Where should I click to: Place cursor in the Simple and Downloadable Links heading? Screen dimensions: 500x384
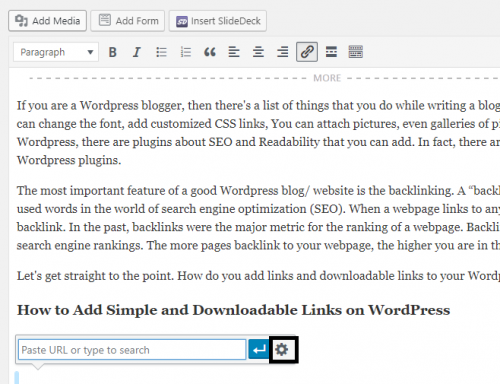pos(233,310)
